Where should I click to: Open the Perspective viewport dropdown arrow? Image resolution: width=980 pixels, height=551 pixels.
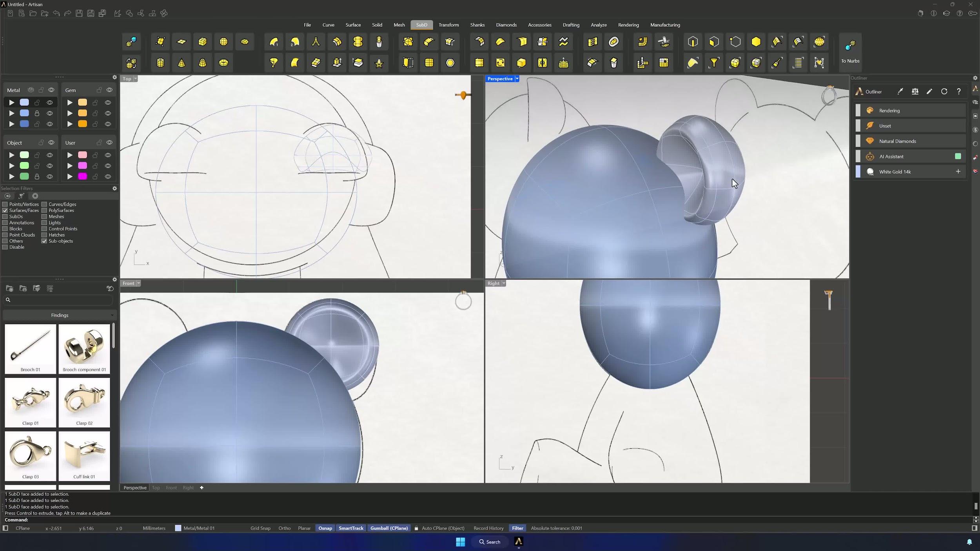click(x=517, y=79)
